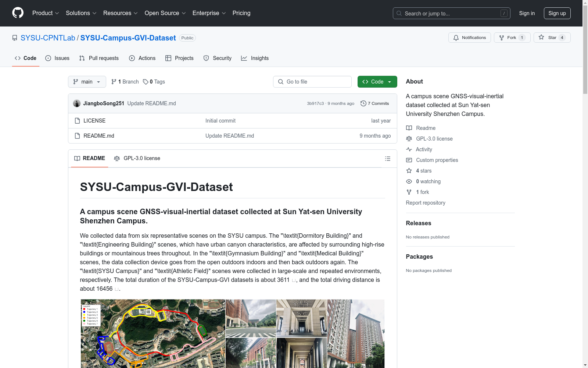Open the Update README.md commit message
The image size is (588, 368).
click(151, 103)
